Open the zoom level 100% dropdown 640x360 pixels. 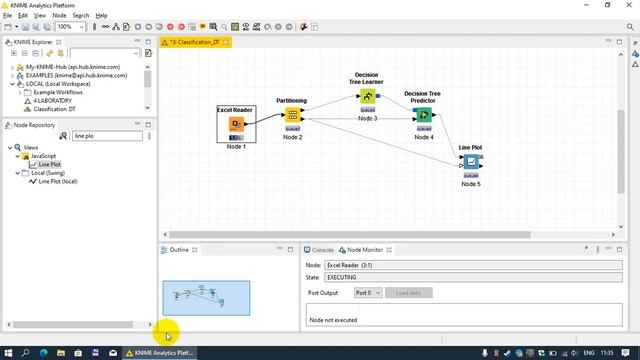(81, 27)
